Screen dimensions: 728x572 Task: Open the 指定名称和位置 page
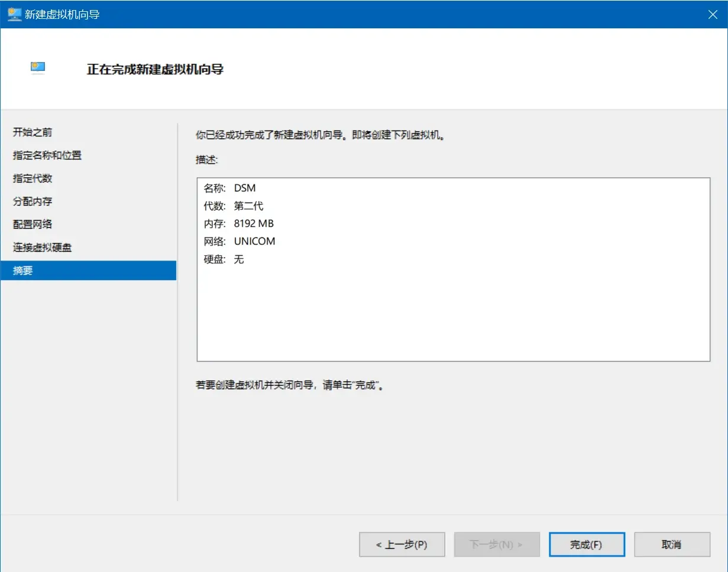point(47,155)
